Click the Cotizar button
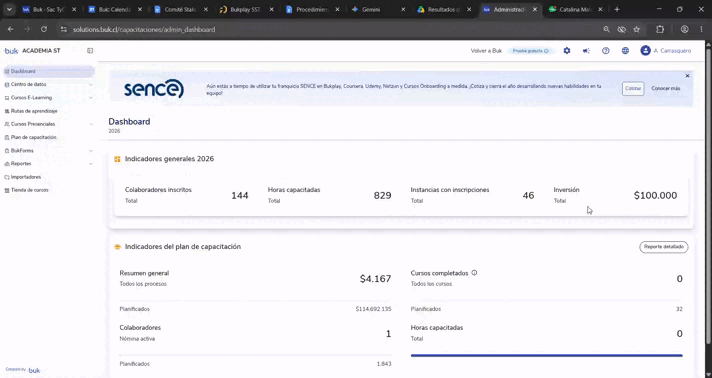The image size is (712, 378). (x=633, y=89)
